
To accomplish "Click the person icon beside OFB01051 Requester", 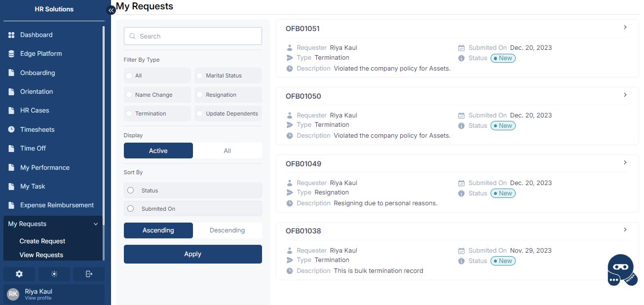I will (290, 48).
